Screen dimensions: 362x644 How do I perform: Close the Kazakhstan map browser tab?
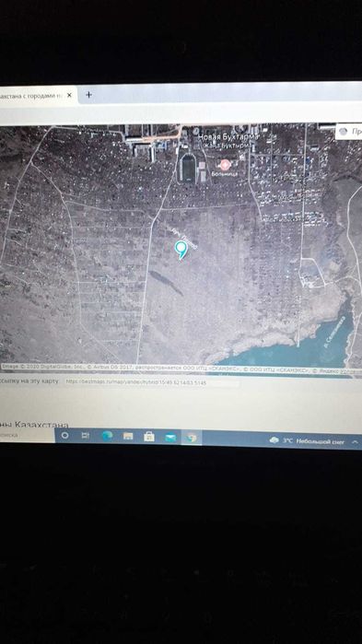tap(69, 95)
